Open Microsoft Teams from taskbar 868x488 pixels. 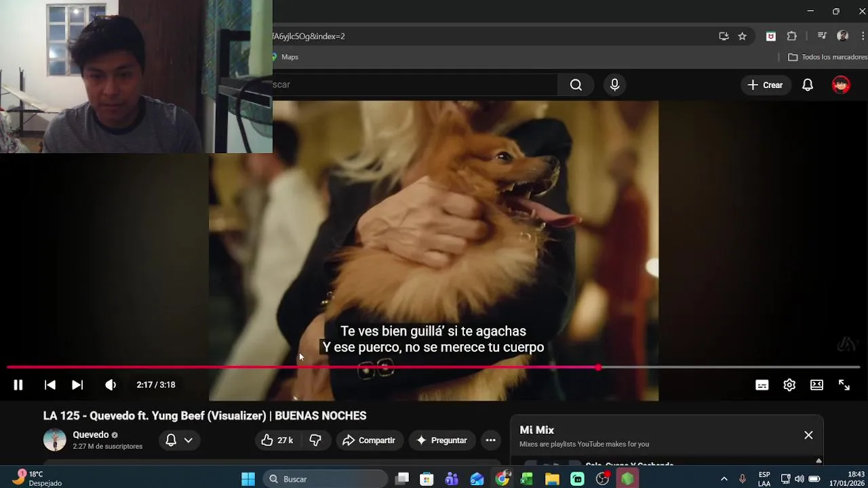452,479
